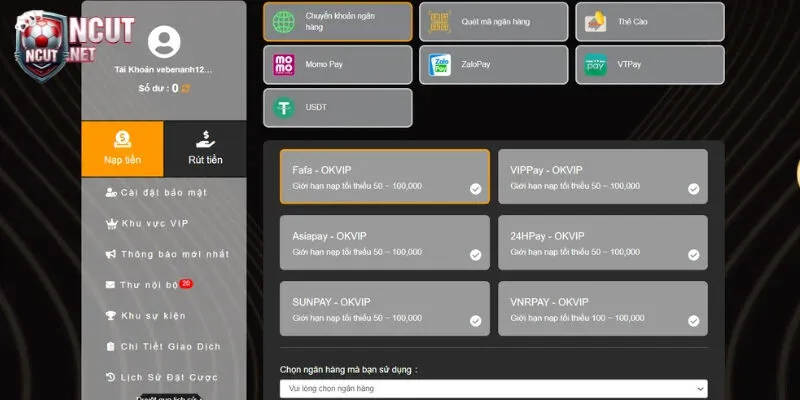Go to Khu vực VIP
800x400 pixels.
(x=154, y=224)
